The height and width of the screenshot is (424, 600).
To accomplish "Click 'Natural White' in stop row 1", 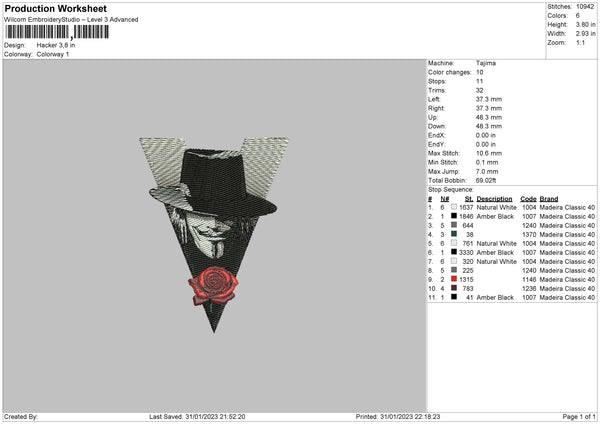I will (x=497, y=207).
